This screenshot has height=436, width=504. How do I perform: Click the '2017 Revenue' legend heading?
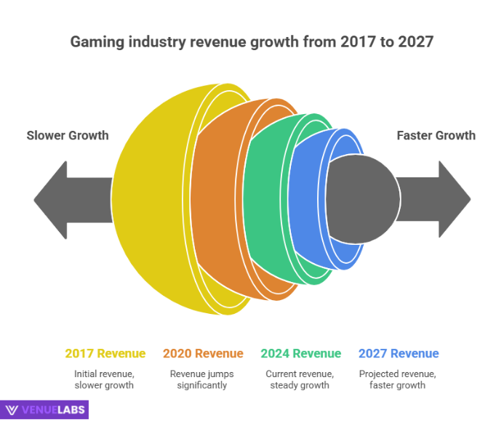pos(105,354)
